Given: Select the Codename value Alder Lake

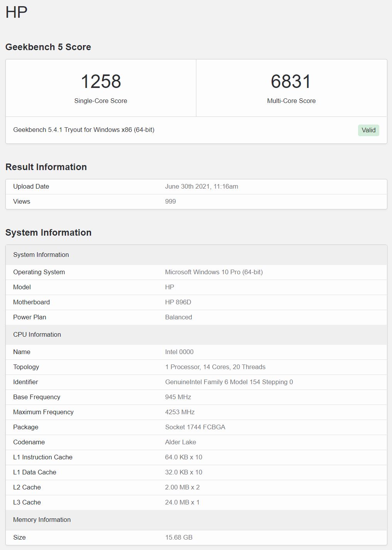Looking at the screenshot, I should pyautogui.click(x=181, y=442).
